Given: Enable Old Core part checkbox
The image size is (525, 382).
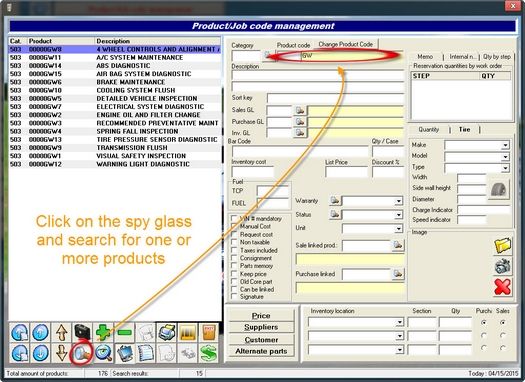Looking at the screenshot, I should point(234,281).
